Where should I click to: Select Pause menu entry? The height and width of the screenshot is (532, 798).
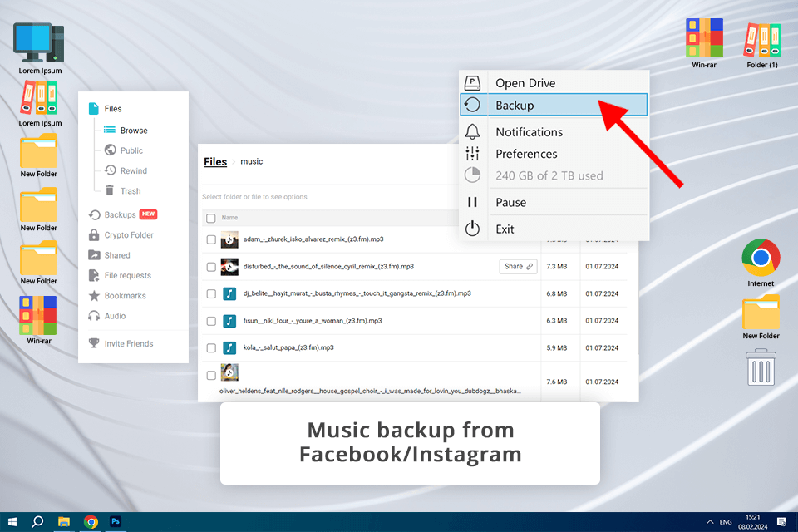coord(554,202)
